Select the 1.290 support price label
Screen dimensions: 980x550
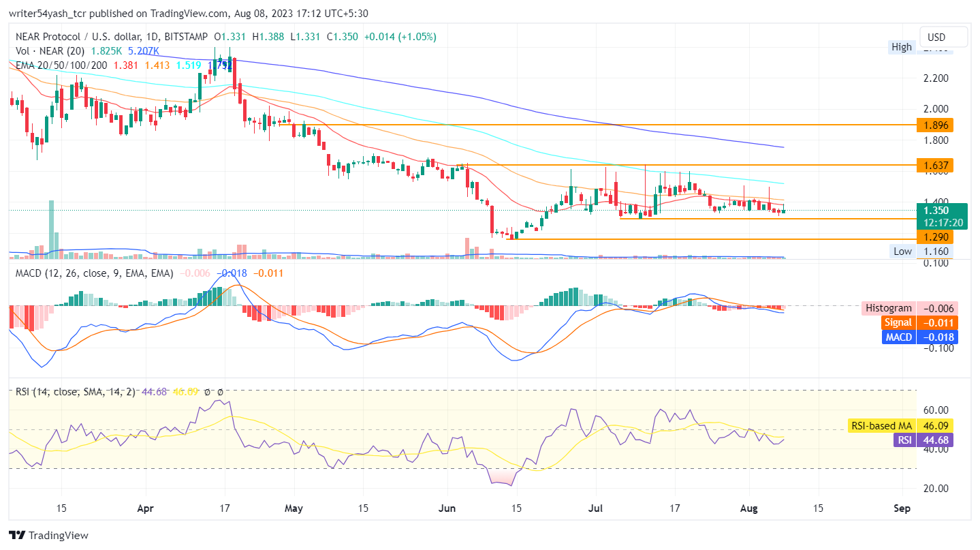coord(934,237)
